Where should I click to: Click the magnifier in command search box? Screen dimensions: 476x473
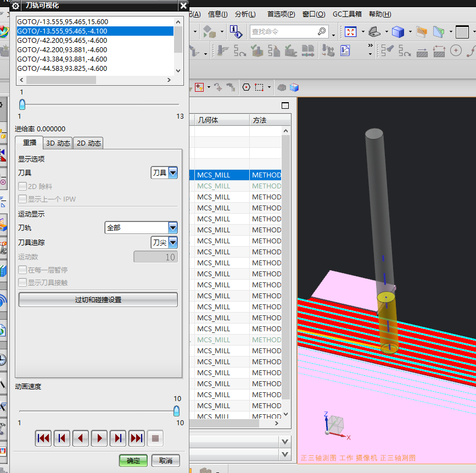322,31
